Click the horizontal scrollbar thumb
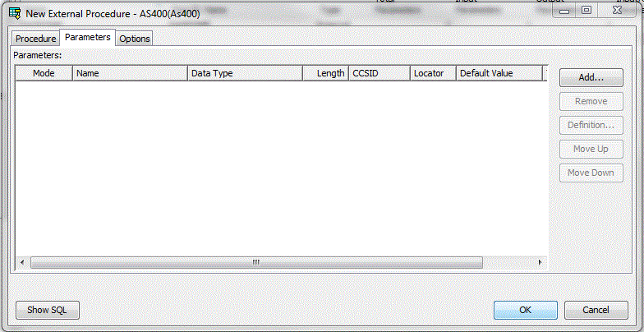644x332 pixels. (256, 263)
